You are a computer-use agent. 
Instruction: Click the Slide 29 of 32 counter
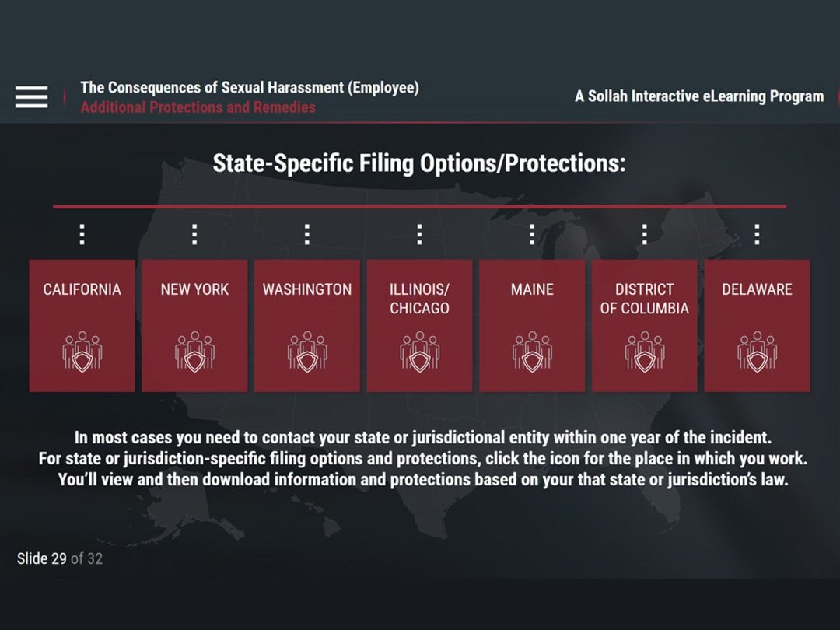point(60,558)
